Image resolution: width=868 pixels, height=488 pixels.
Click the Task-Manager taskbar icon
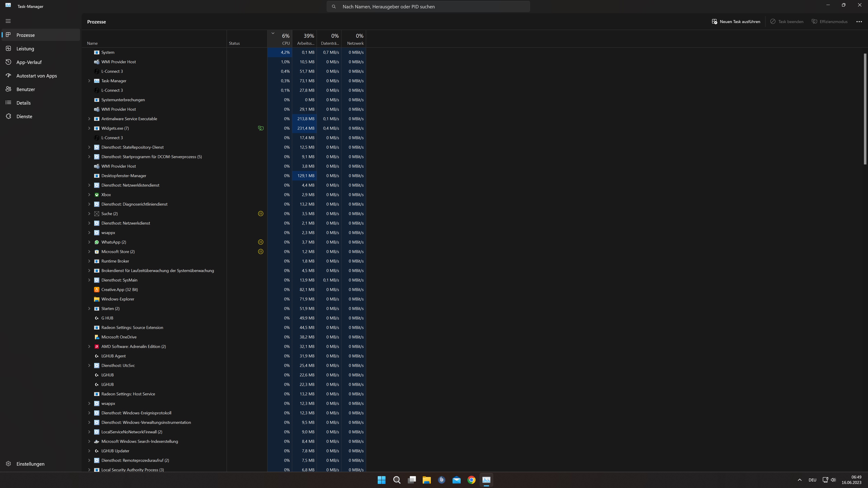[x=486, y=480]
